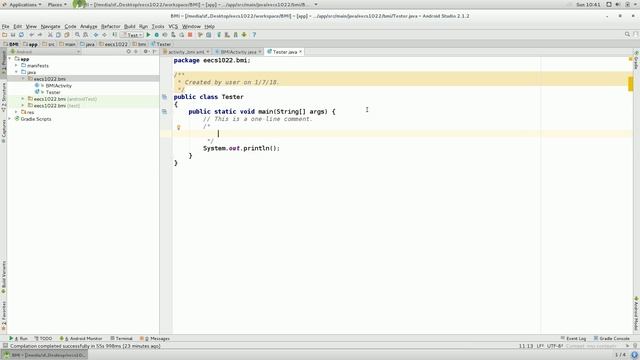Switch to the BMIActivity.java tab
The image size is (640, 360).
tap(238, 52)
